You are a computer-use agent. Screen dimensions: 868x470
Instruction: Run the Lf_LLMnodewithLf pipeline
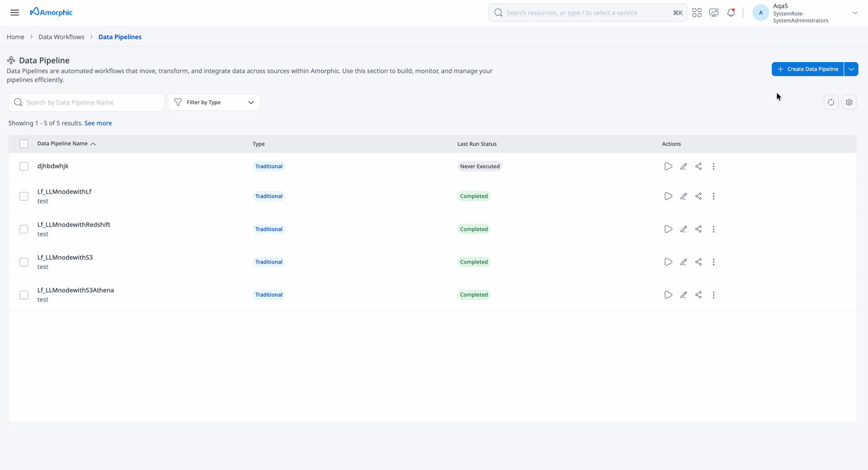point(668,196)
